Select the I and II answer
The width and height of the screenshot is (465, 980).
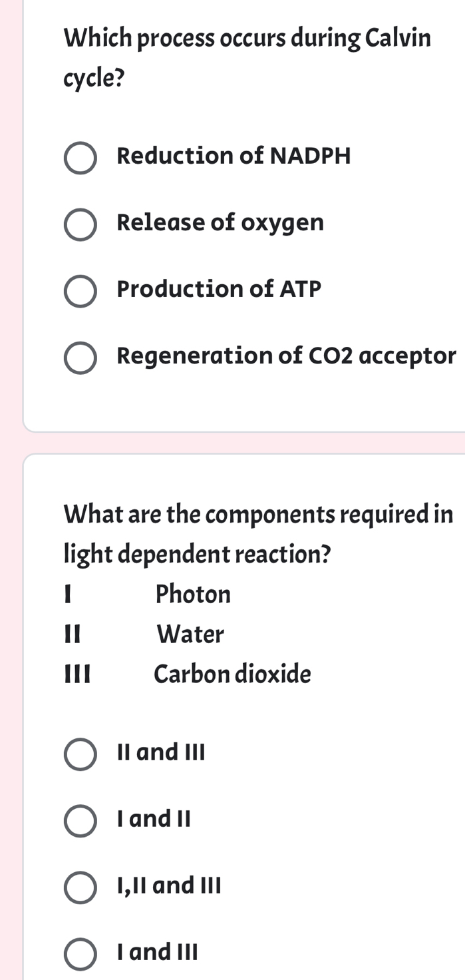point(80,821)
